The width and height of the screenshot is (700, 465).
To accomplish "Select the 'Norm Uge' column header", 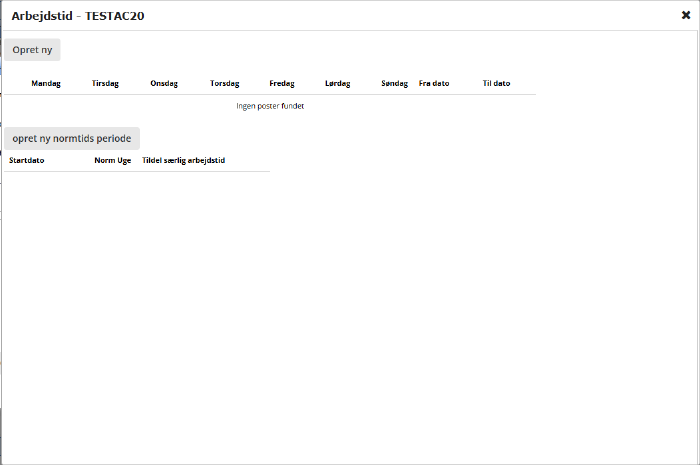I will (112, 160).
